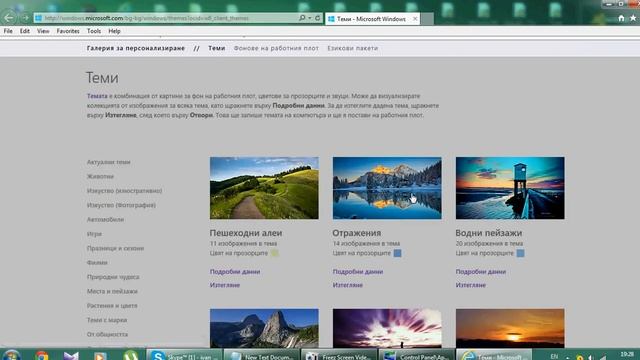
Task: Click the Отражения title
Action: [x=357, y=233]
